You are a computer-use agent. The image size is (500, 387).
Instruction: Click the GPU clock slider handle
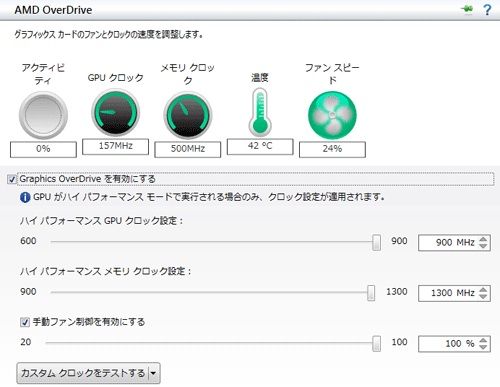click(x=376, y=242)
